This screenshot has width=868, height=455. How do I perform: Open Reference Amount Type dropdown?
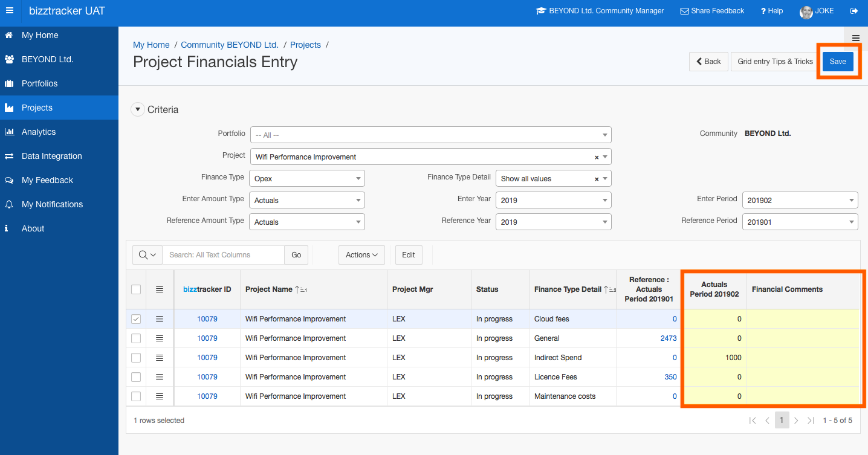(307, 222)
